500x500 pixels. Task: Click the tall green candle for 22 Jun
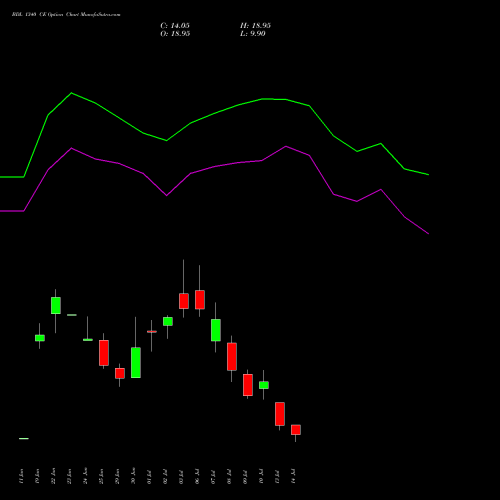(x=56, y=305)
